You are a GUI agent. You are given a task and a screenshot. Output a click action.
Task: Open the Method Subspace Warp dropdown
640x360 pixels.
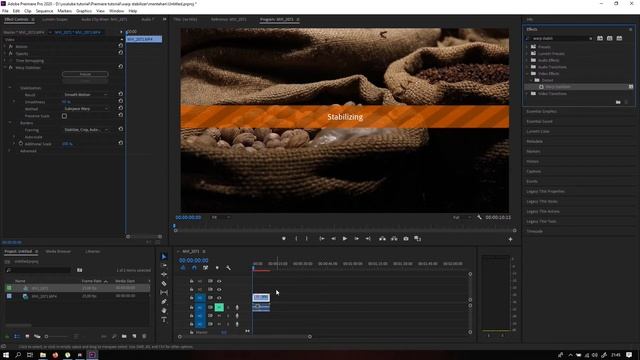tap(86, 109)
